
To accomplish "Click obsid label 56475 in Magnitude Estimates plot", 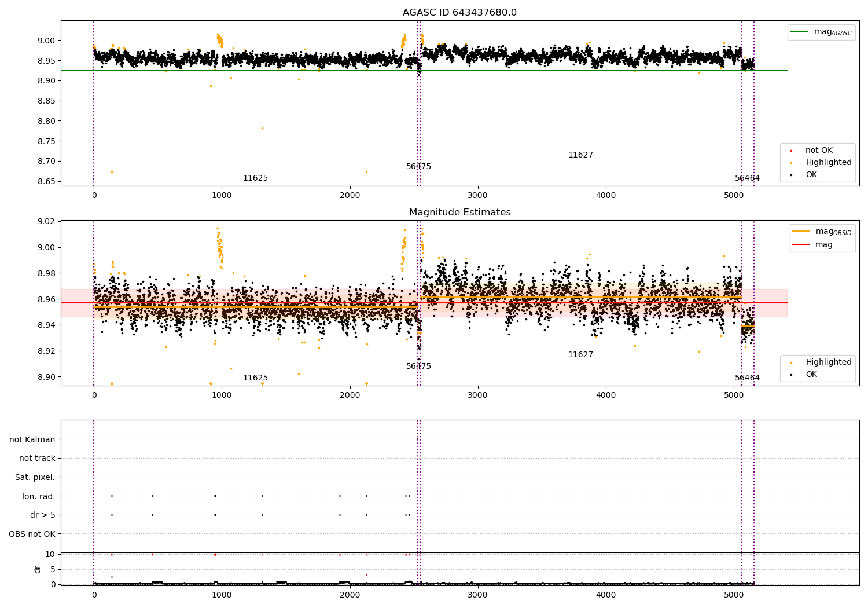I will (x=418, y=367).
